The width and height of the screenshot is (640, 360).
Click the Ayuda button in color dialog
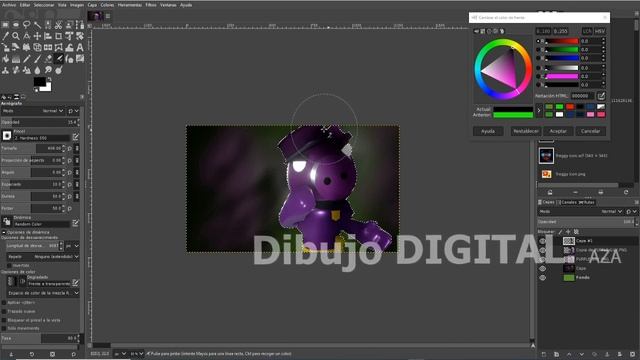[x=488, y=131]
